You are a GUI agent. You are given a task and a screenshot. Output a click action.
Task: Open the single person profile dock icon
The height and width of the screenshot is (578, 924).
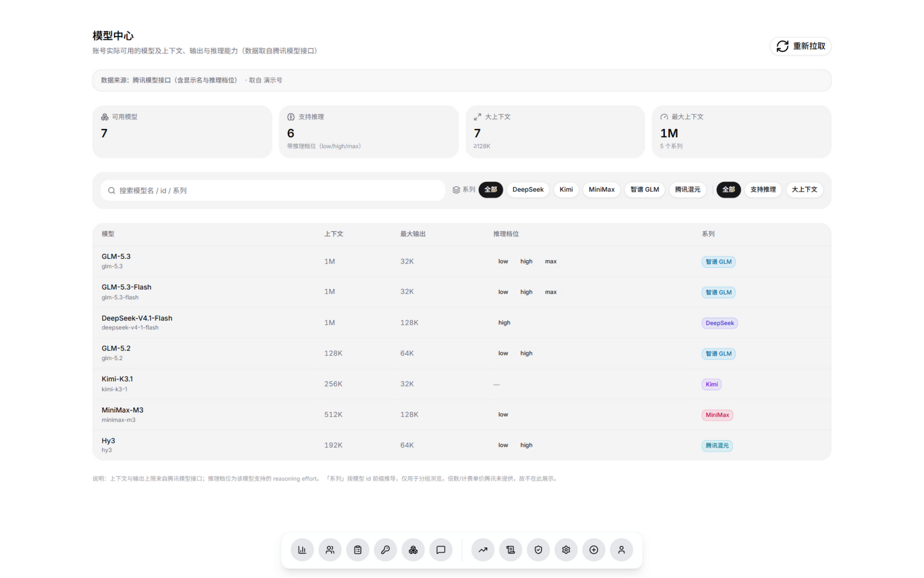[621, 550]
